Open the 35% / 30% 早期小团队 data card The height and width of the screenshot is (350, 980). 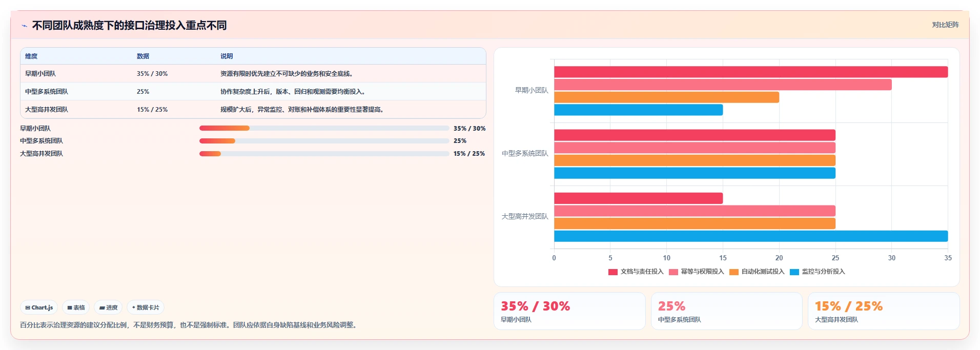569,311
